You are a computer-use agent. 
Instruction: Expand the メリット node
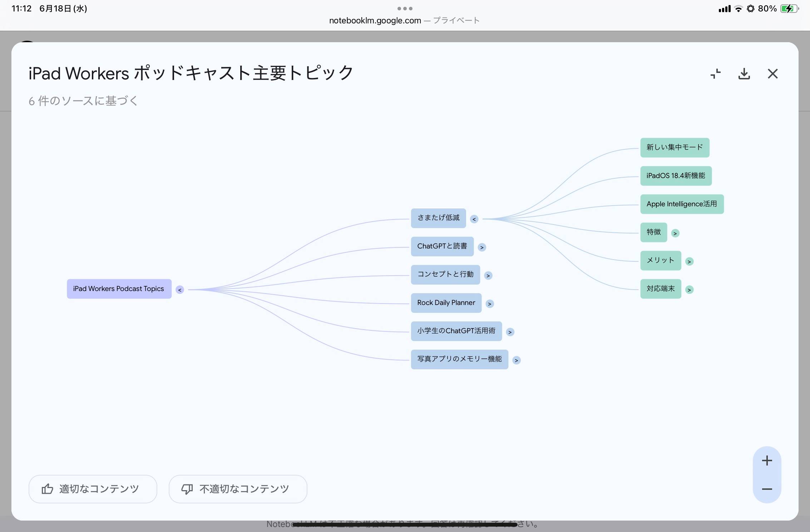click(689, 262)
